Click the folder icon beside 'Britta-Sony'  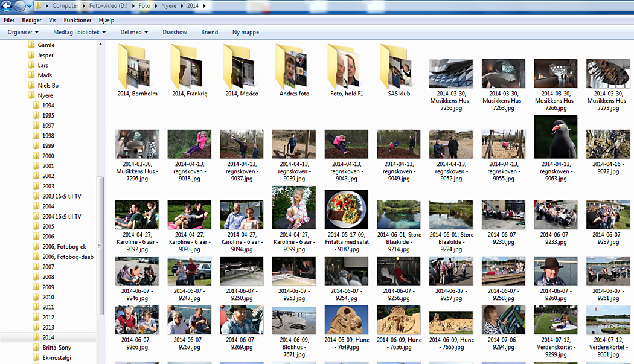pos(32,348)
